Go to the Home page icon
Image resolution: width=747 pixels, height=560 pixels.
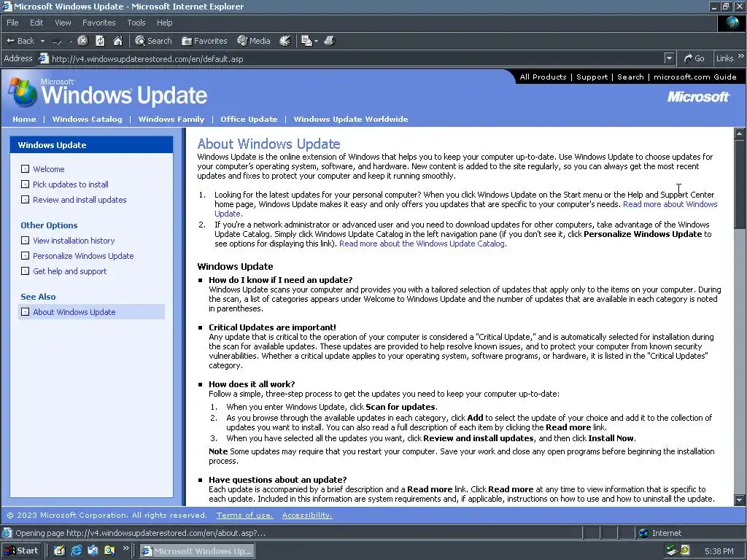coord(117,41)
